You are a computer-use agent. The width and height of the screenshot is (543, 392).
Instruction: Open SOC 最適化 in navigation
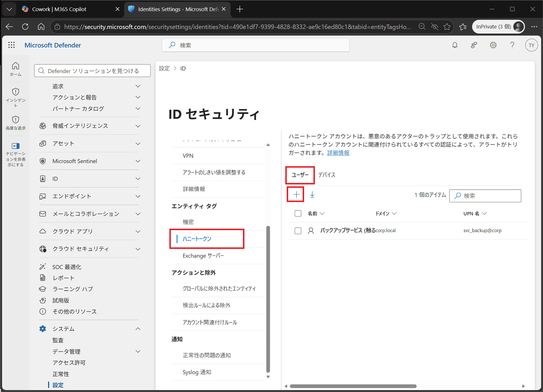pos(67,267)
